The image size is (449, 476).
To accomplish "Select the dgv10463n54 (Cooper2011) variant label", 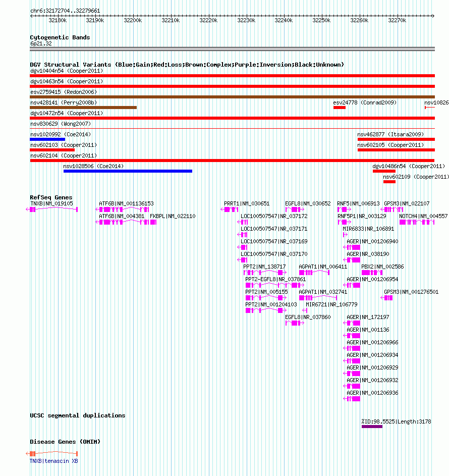I will click(x=67, y=81).
